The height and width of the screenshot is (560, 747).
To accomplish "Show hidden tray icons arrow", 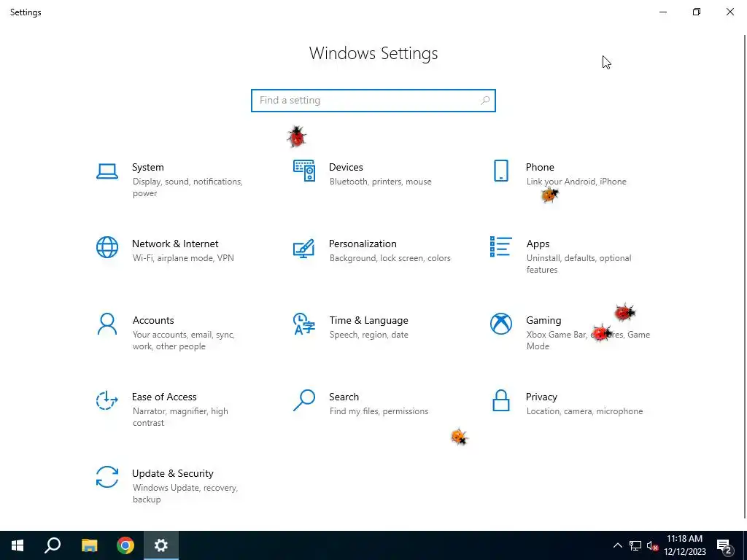I will (x=617, y=545).
